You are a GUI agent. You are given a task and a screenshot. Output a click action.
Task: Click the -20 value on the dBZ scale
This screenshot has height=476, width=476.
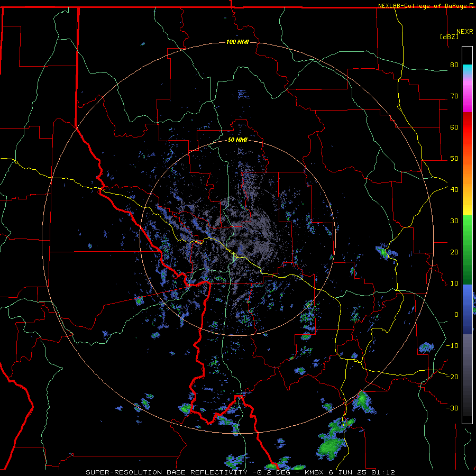tap(452, 377)
